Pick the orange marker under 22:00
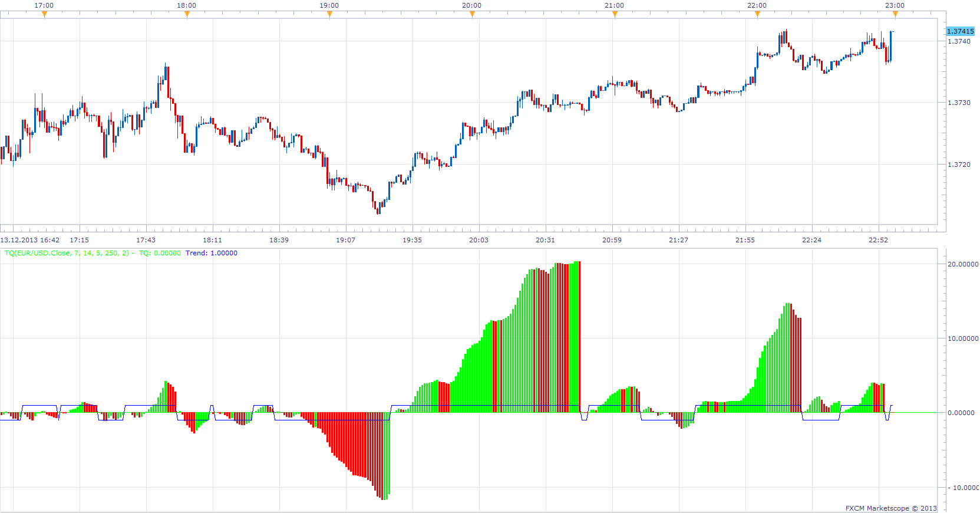 (x=757, y=14)
